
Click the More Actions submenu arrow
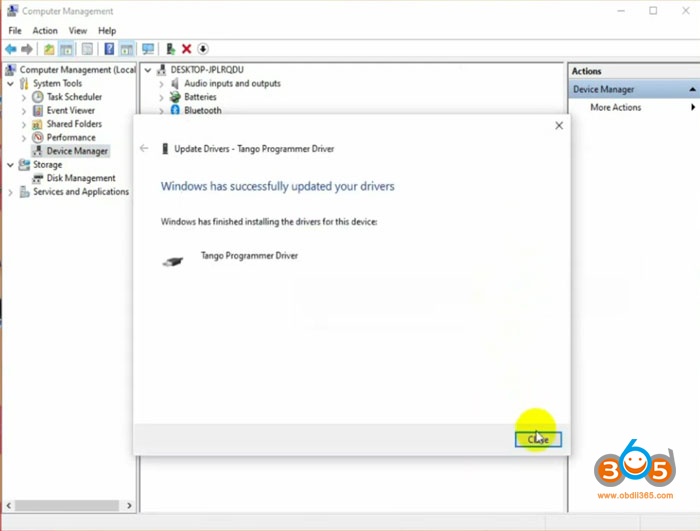[x=693, y=107]
